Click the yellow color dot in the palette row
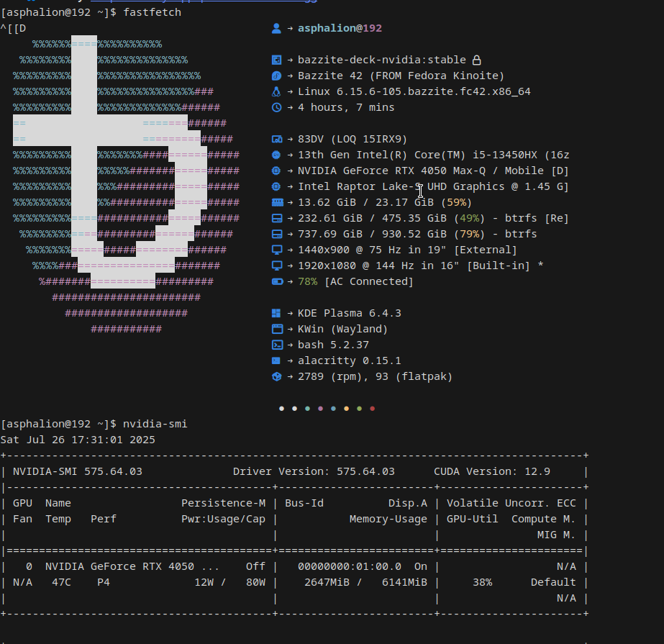Image resolution: width=664 pixels, height=644 pixels. point(347,409)
